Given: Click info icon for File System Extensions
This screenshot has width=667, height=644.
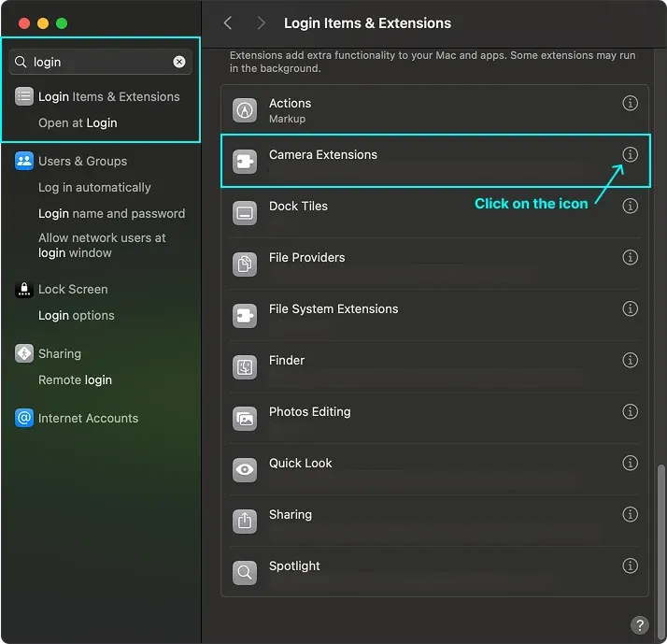Looking at the screenshot, I should [x=630, y=308].
